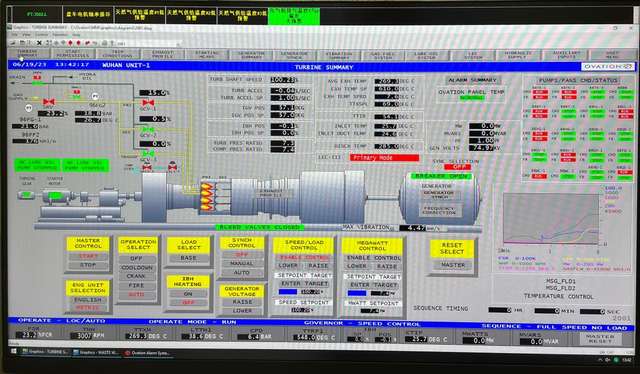
Task: Click blue target field in Speed/Load Control
Action: 288,292
